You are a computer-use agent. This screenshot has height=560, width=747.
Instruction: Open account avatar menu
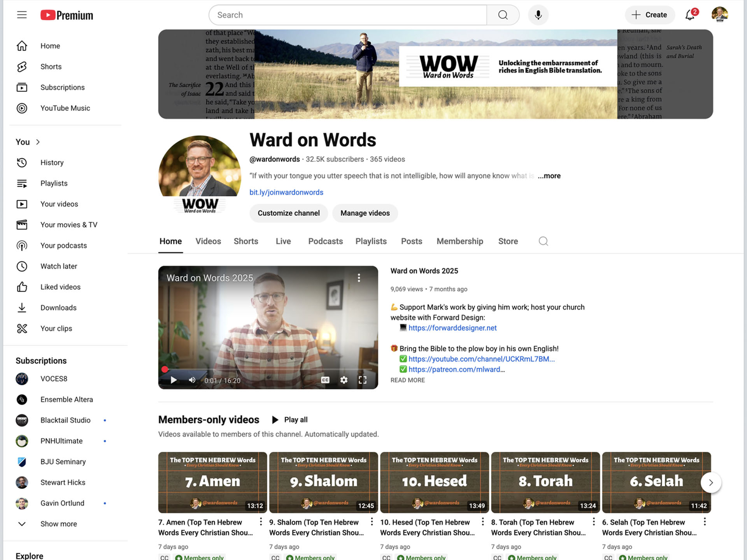click(x=719, y=15)
